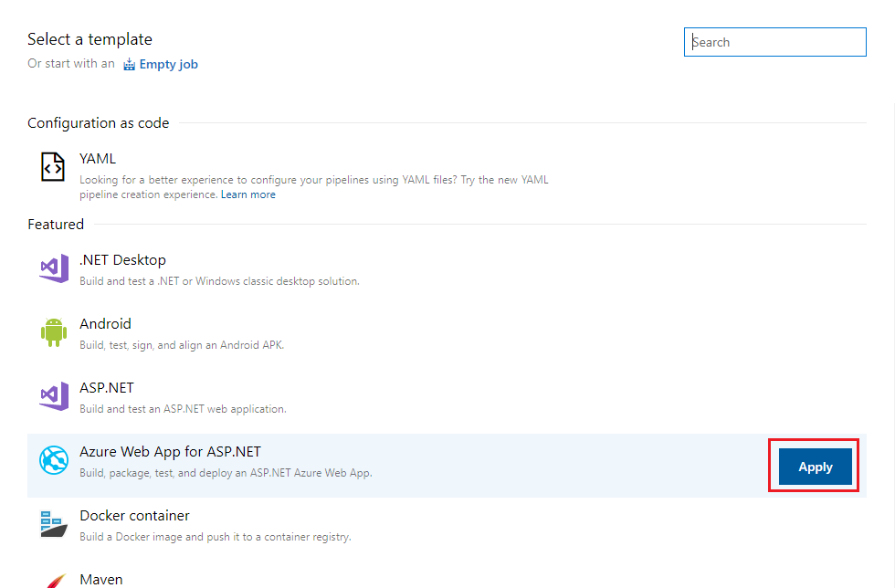Click 'Build and test a .NET or Windows' description
The height and width of the screenshot is (588, 895).
(x=220, y=281)
